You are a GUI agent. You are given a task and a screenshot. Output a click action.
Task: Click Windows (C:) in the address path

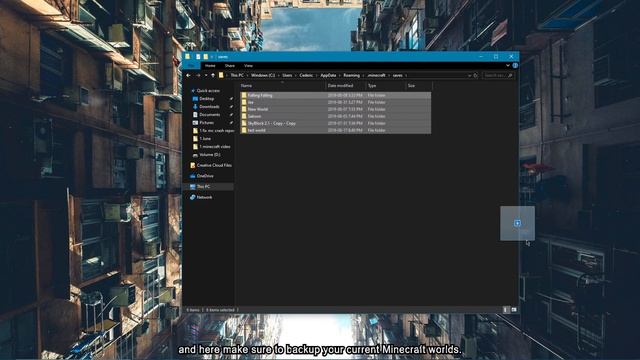[263, 76]
